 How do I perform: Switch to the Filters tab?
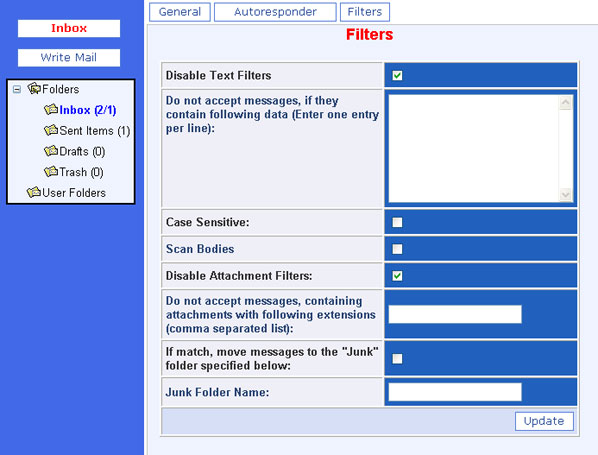[365, 12]
